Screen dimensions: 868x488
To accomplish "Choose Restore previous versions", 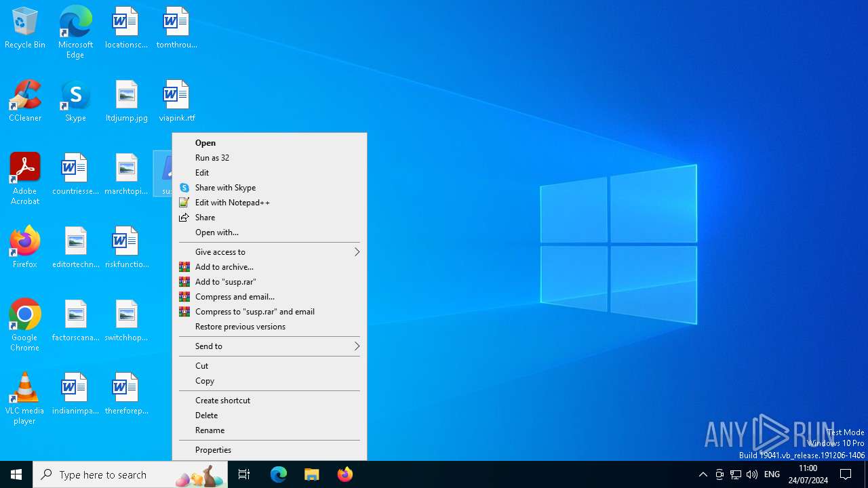I will tap(270, 327).
